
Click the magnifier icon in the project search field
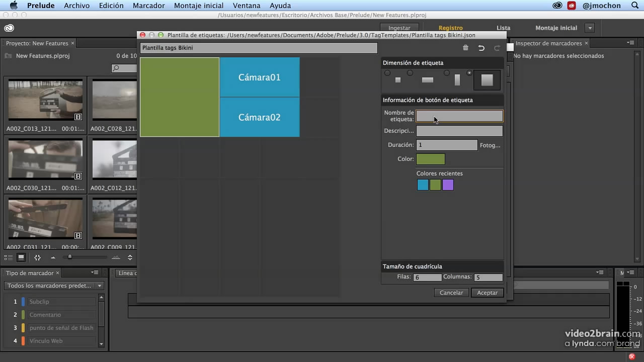tap(116, 68)
